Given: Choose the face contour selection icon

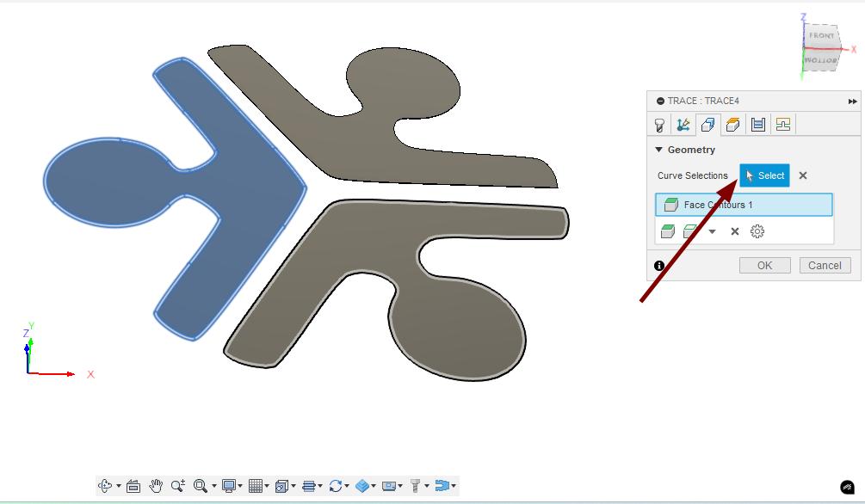Looking at the screenshot, I should 668,231.
